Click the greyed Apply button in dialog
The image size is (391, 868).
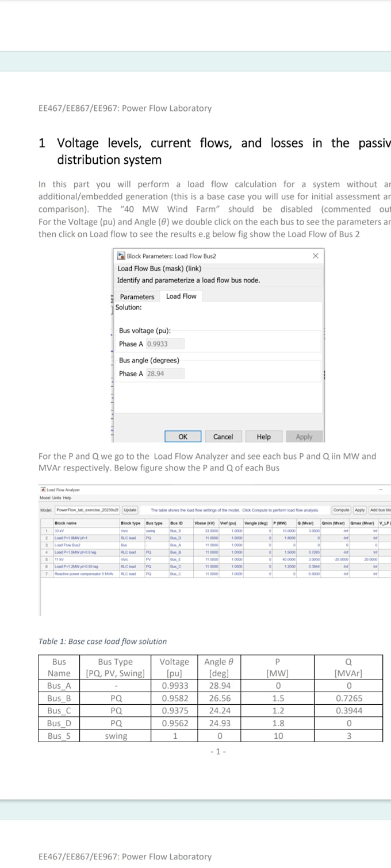[x=304, y=437]
